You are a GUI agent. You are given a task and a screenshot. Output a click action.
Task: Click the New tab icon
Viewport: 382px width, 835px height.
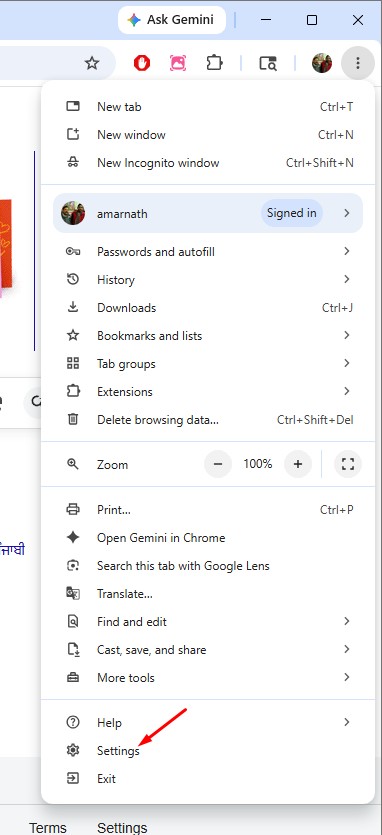pyautogui.click(x=73, y=107)
